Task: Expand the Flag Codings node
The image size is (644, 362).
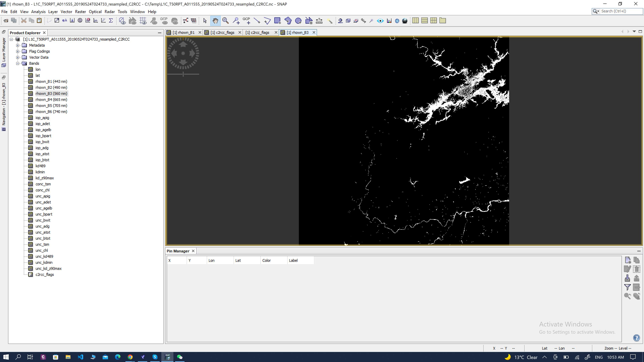Action: [17, 51]
